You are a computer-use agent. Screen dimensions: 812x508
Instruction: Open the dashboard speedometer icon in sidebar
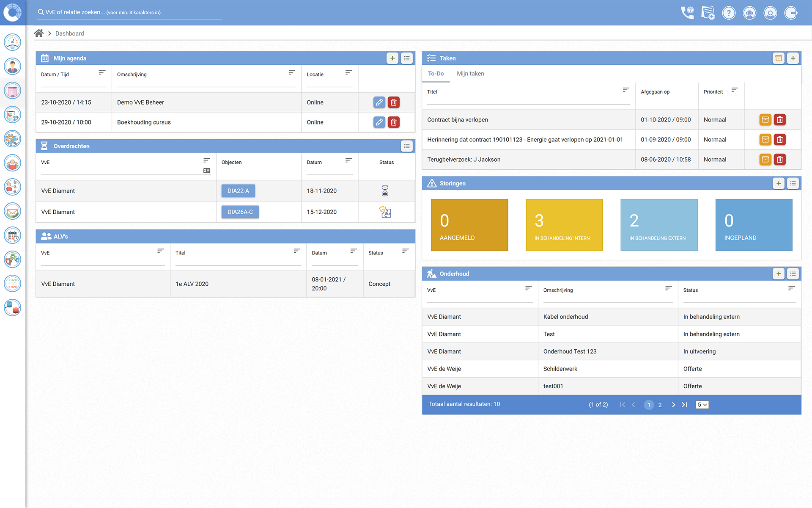[x=12, y=42]
